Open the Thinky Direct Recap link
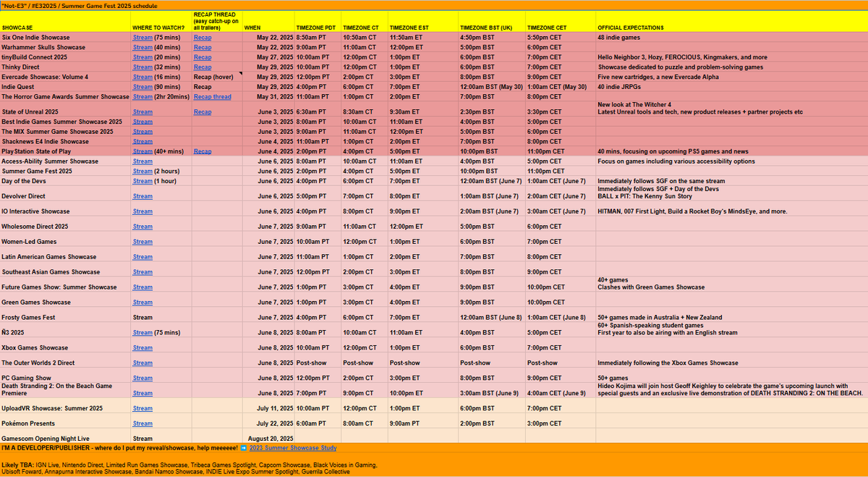 [203, 67]
